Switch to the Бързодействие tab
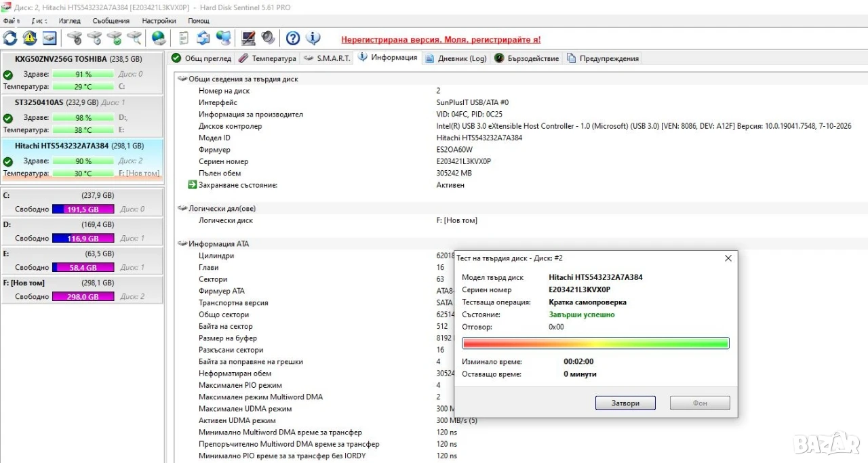The image size is (868, 463). 527,58
